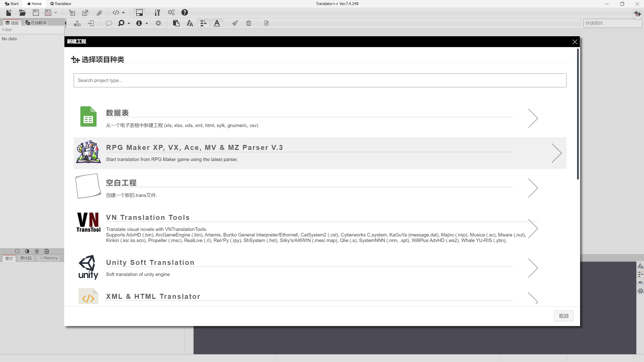Screen dimensions: 644x362
Task: Open the code tags dropdown arrow
Action: tap(123, 13)
